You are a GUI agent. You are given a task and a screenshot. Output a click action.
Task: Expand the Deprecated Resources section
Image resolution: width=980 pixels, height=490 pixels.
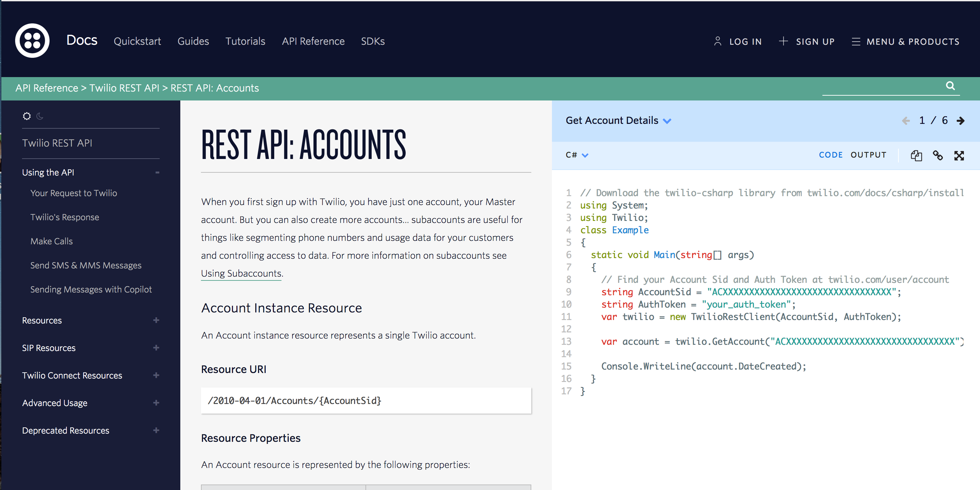pyautogui.click(x=156, y=430)
